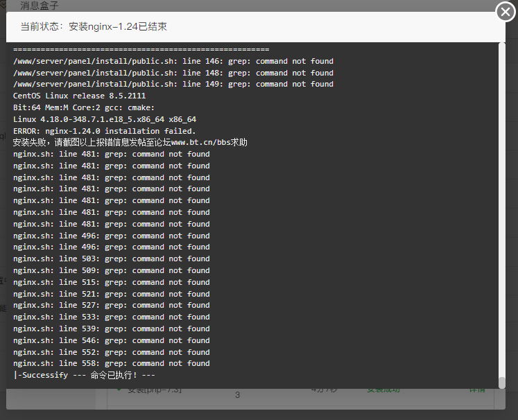Click the log panel scrollbar thumb
This screenshot has height=420, width=518.
pyautogui.click(x=502, y=383)
